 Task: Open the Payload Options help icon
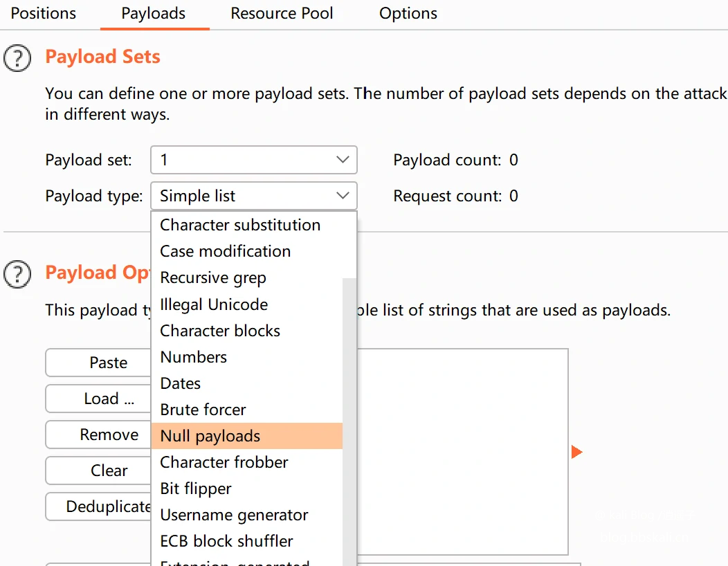(x=17, y=274)
